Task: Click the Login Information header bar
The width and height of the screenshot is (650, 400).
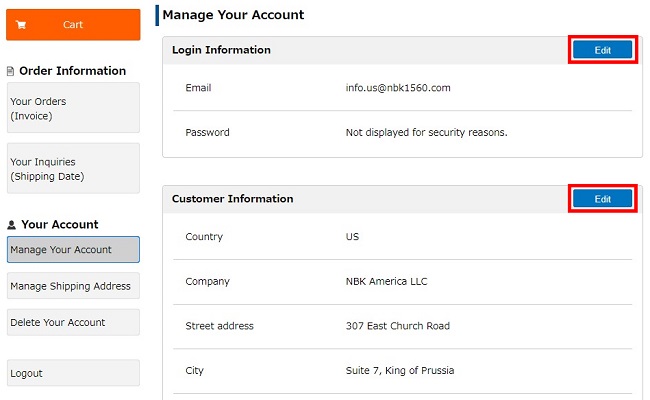Action: tap(402, 50)
